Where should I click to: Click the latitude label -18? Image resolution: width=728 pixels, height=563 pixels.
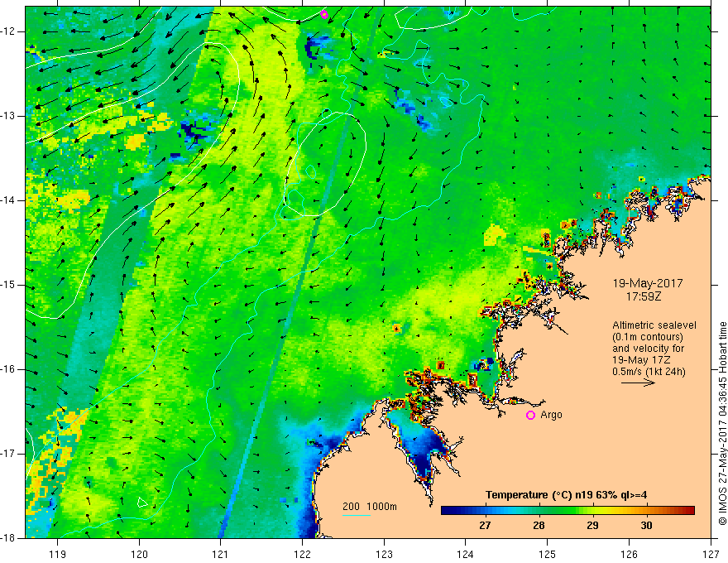(x=8, y=538)
